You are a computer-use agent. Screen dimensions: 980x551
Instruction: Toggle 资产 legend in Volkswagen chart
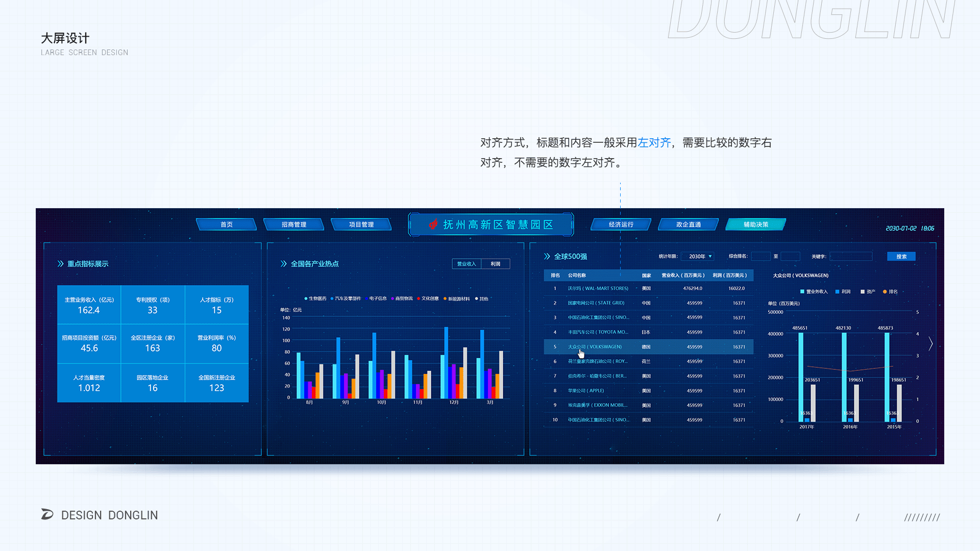pos(868,292)
